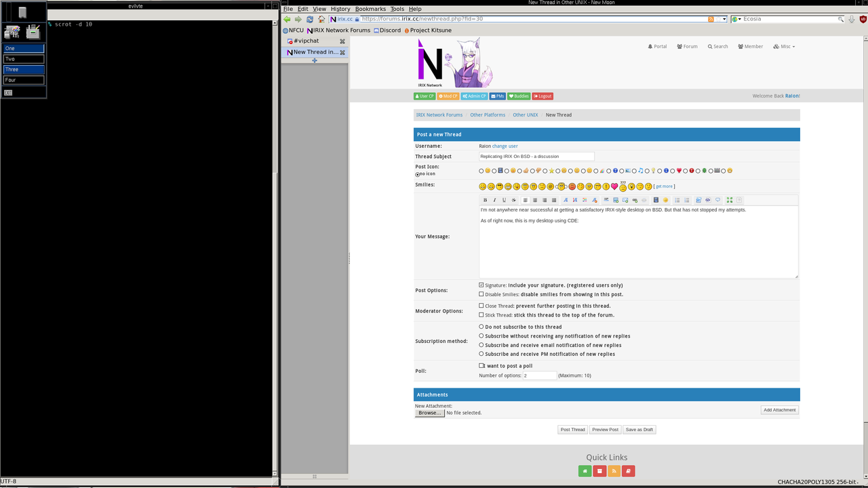
Task: Justify message text
Action: coord(554,200)
